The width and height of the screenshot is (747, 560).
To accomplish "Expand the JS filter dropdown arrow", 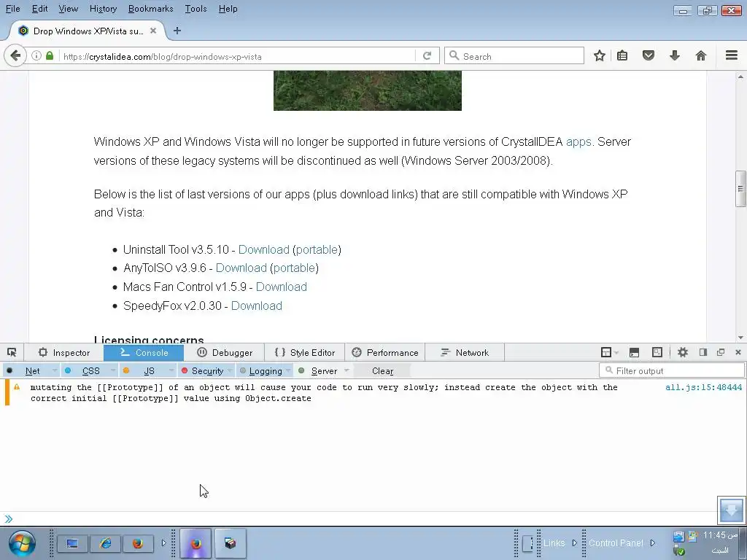I will [x=171, y=370].
